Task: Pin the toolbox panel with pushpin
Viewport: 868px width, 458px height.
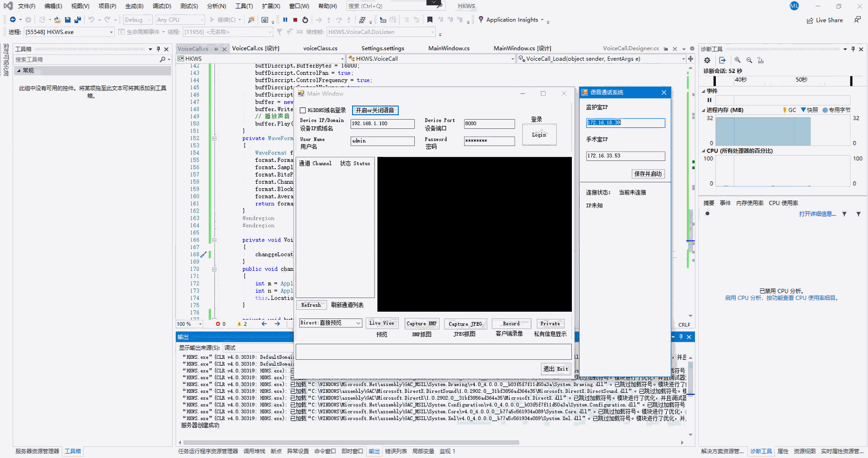Action: coord(158,49)
